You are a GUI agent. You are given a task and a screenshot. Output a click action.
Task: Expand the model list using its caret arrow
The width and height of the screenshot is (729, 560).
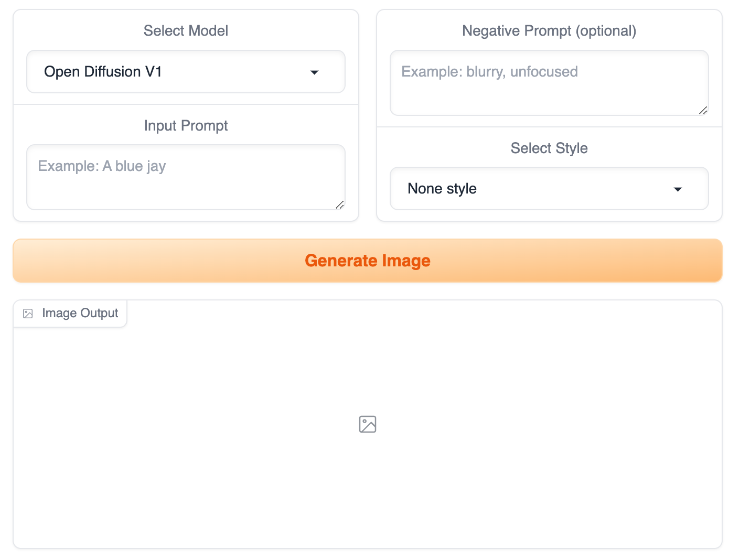(x=315, y=72)
